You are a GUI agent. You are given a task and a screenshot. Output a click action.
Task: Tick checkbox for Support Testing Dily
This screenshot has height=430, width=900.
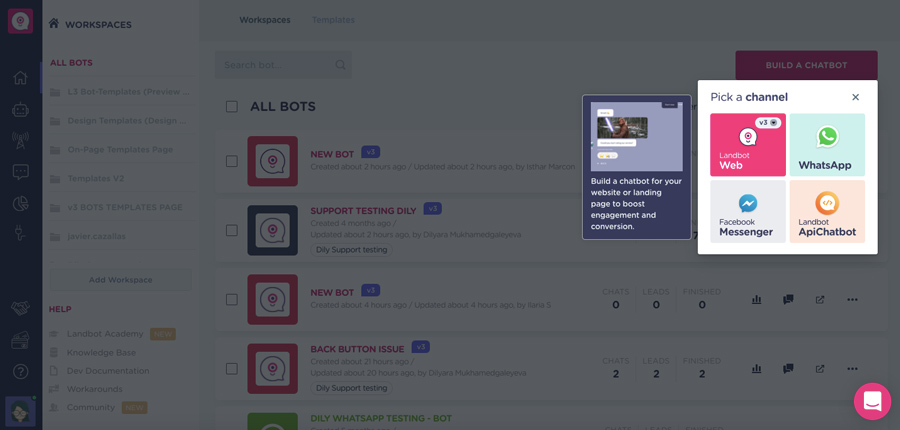coord(232,230)
